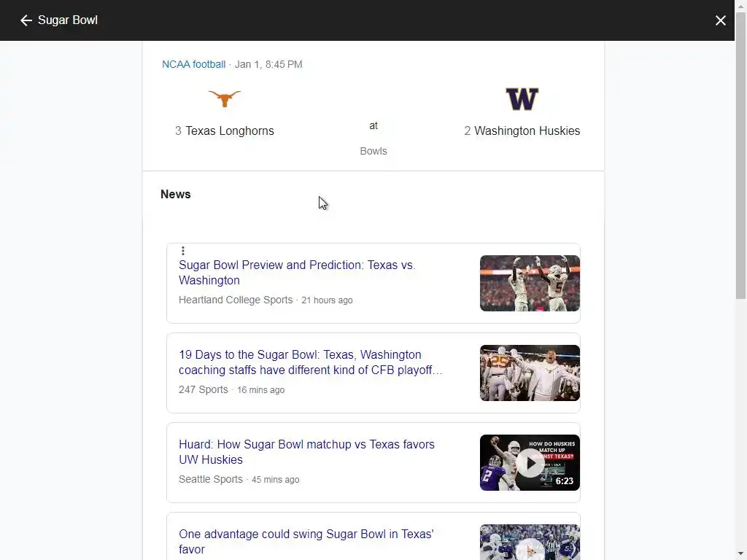Play the Huard Sugar Bowl video

click(x=530, y=463)
